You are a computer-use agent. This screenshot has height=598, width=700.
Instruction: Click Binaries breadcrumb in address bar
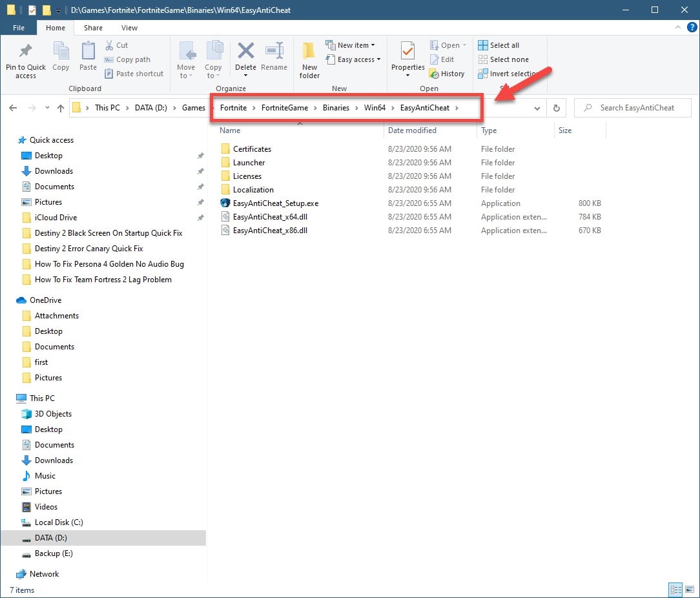[336, 108]
